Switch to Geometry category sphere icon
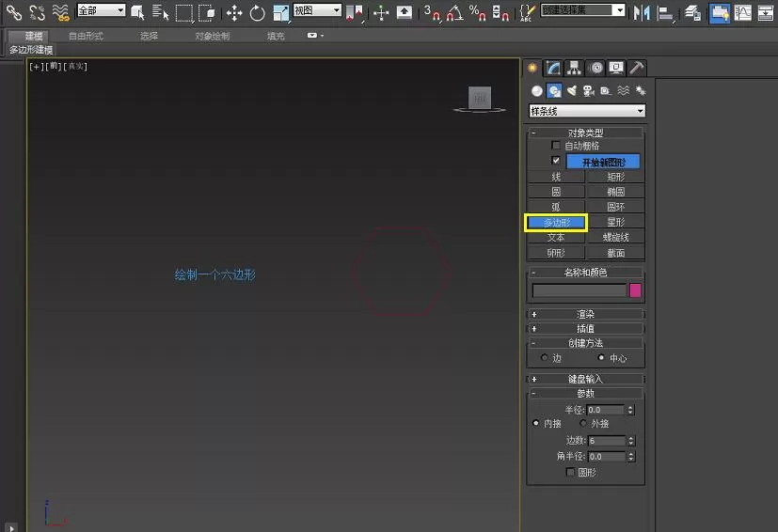 point(536,91)
